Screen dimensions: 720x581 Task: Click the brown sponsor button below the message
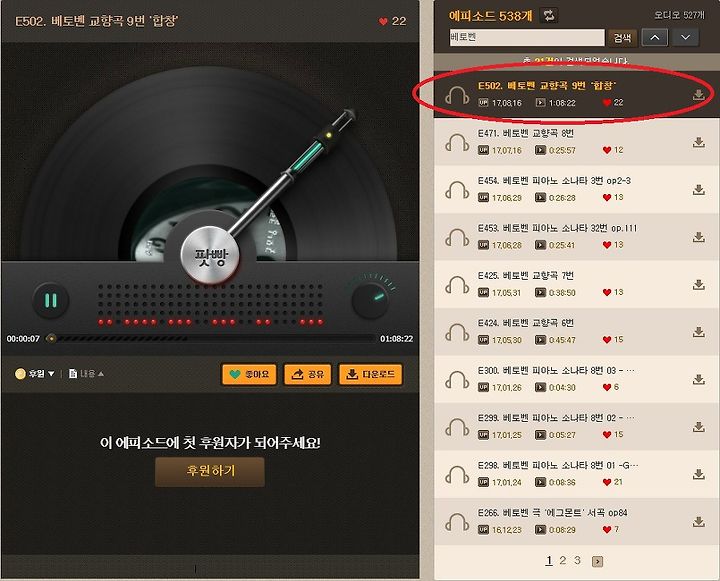point(210,471)
